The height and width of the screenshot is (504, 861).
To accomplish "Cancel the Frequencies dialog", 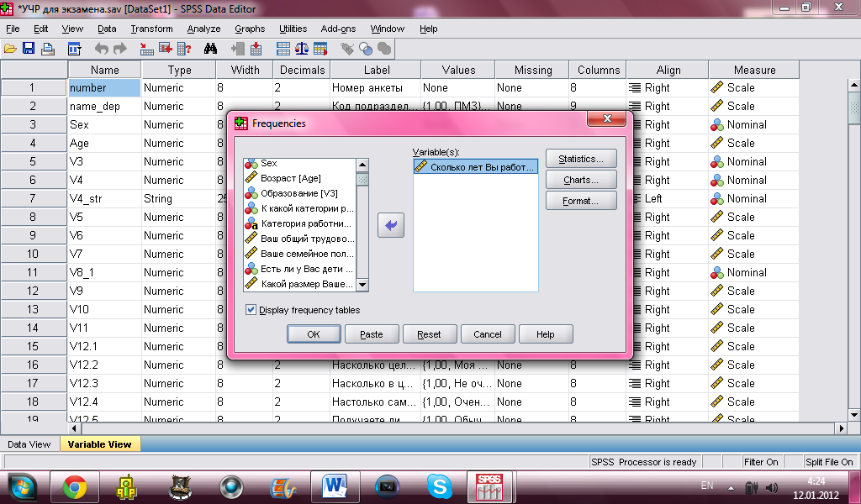I will (x=488, y=334).
